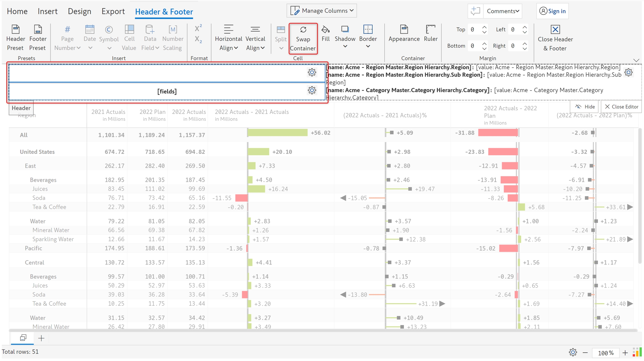Open gear settings beside the [fields] cell
The height and width of the screenshot is (361, 644).
coord(312,90)
